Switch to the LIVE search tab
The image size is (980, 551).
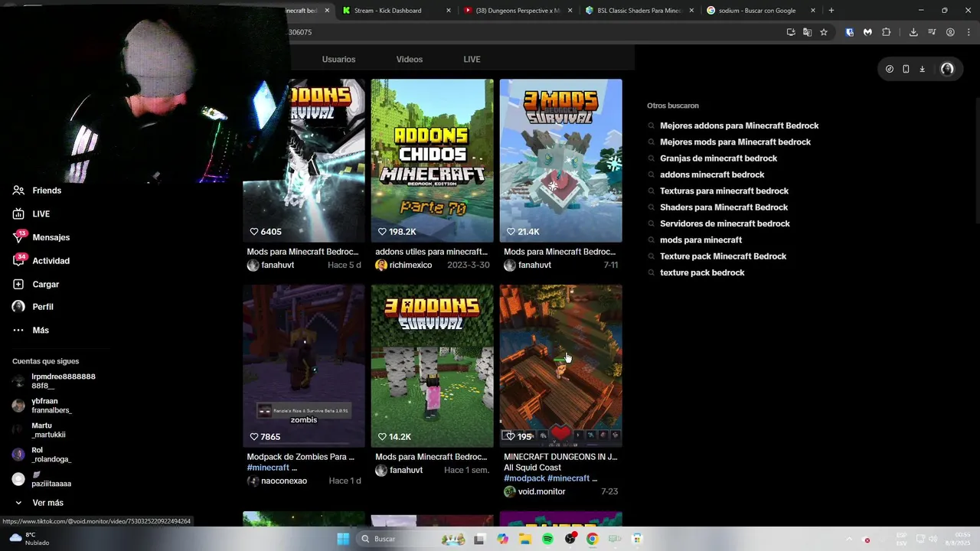pyautogui.click(x=472, y=59)
